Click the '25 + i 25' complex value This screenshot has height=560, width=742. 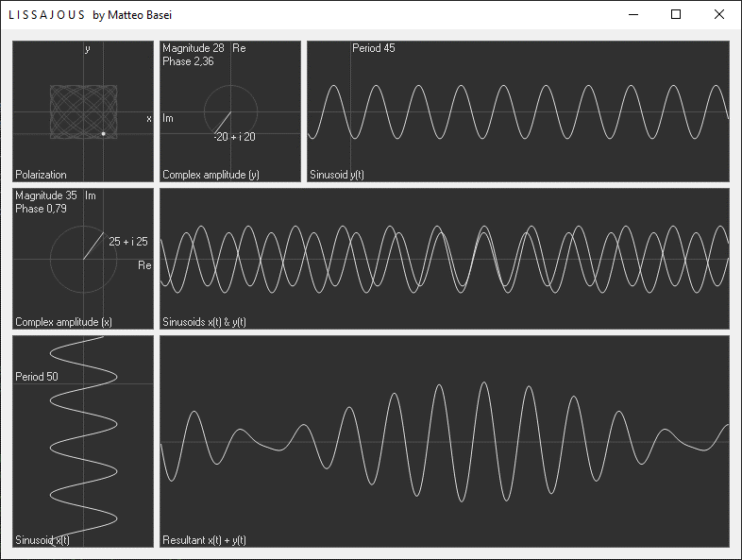point(128,242)
